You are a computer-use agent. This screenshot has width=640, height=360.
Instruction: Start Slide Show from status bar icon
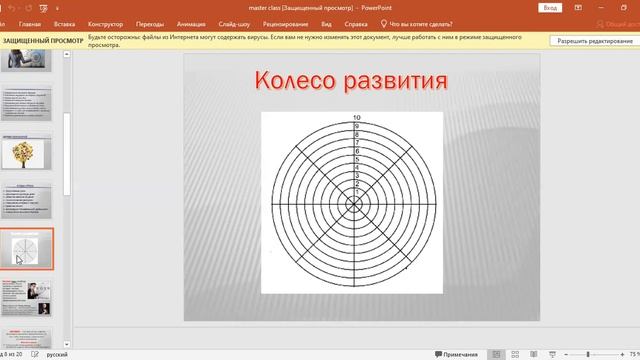(552, 354)
